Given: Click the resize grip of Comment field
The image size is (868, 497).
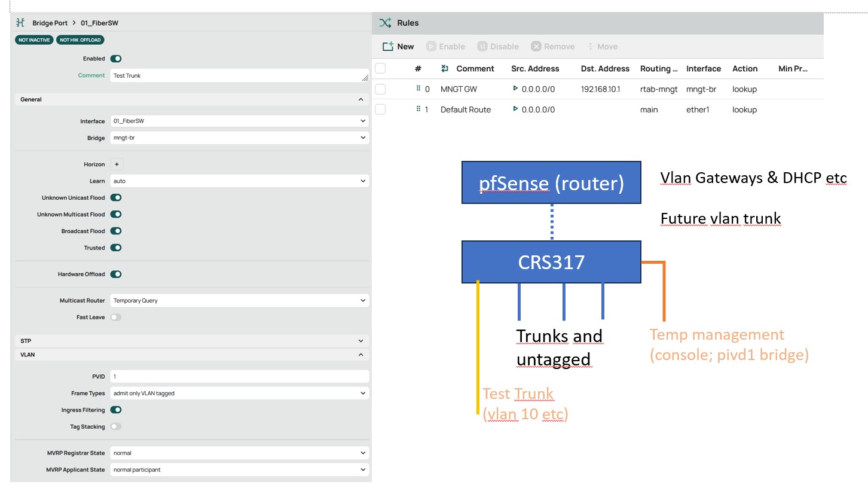Looking at the screenshot, I should click(365, 78).
